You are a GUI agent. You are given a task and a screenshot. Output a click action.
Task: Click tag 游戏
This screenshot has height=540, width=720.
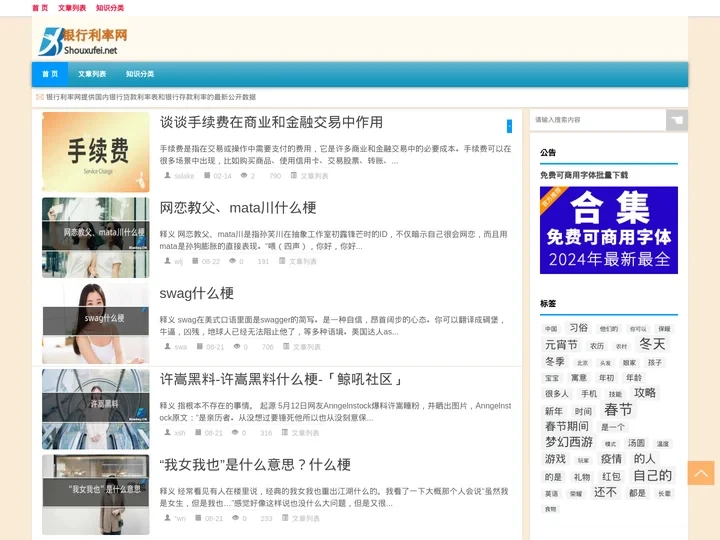(555, 459)
